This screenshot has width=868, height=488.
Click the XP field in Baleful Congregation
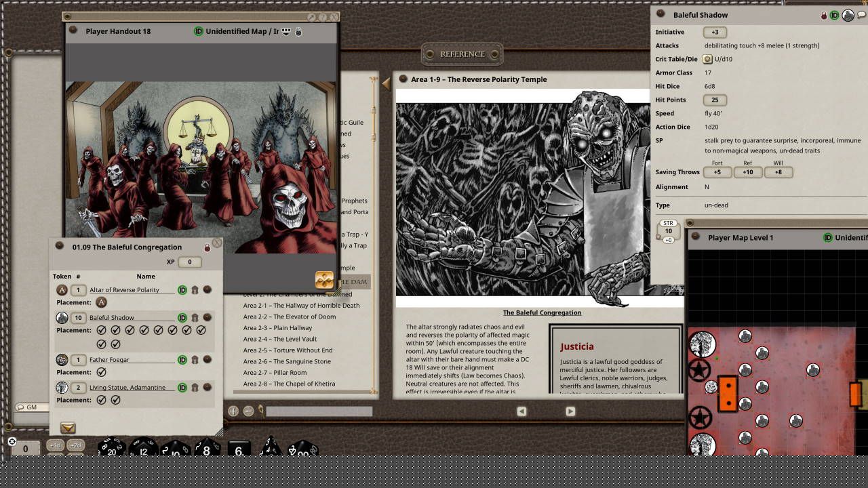pyautogui.click(x=190, y=262)
